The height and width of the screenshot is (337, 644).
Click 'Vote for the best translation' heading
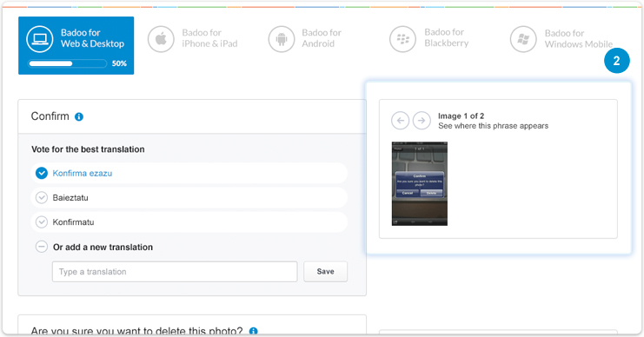point(88,149)
